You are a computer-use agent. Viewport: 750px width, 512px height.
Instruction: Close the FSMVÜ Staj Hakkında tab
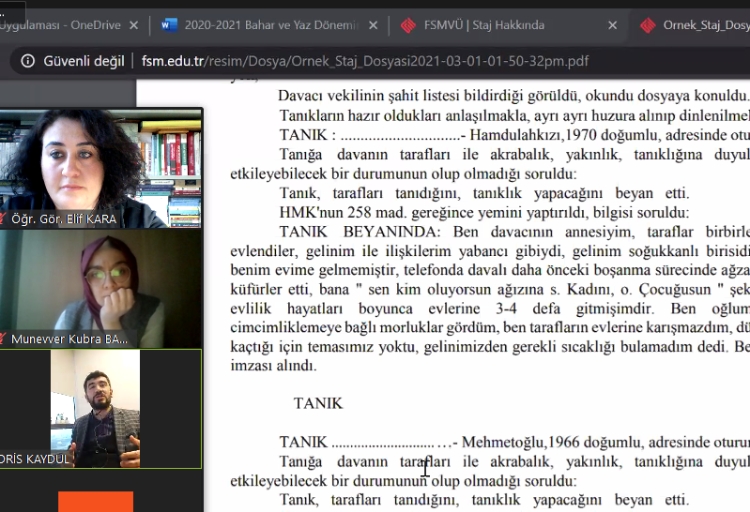[610, 25]
